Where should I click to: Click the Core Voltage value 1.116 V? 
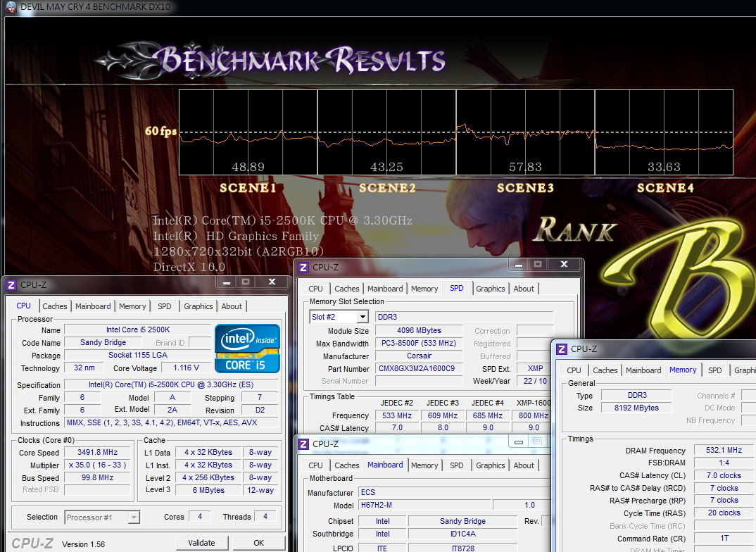tap(186, 368)
